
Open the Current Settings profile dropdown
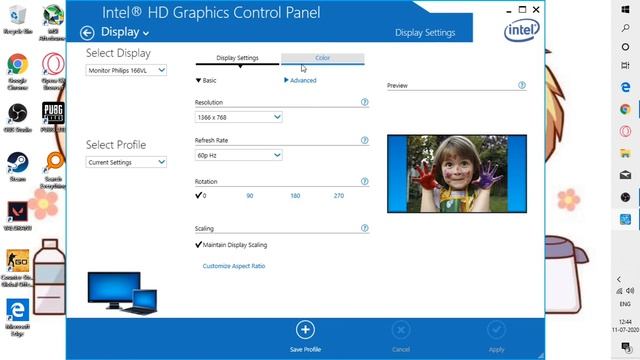pyautogui.click(x=126, y=162)
